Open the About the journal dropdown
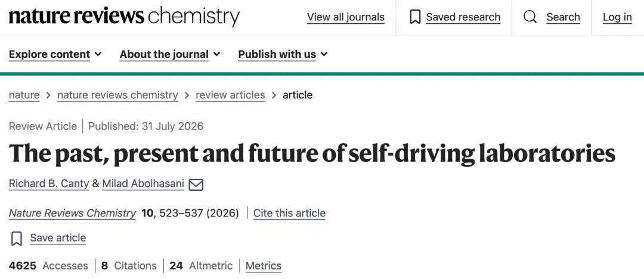This screenshot has height=279, width=644. point(170,54)
